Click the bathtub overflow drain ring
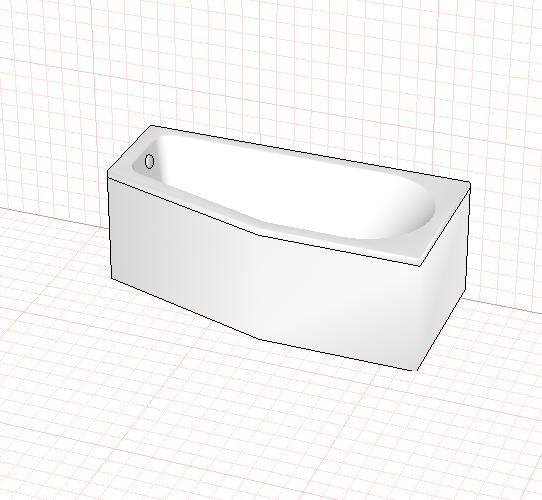Image resolution: width=542 pixels, height=500 pixels. coord(149,161)
